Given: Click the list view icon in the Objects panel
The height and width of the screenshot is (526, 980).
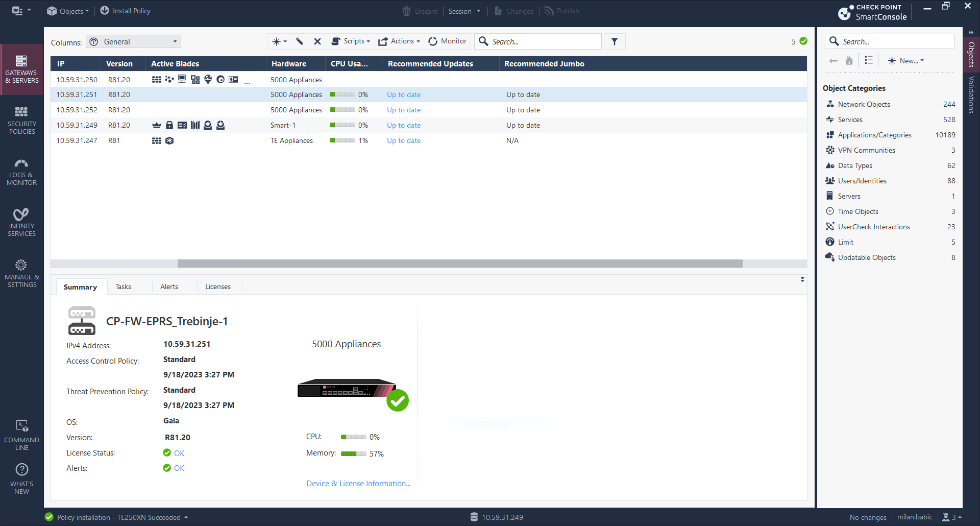Looking at the screenshot, I should [x=869, y=60].
